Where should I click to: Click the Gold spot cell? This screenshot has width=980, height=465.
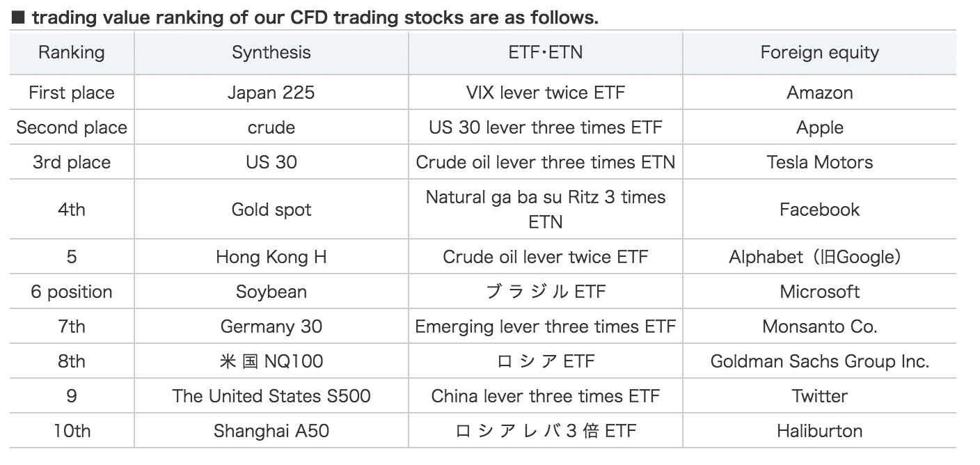tap(271, 210)
